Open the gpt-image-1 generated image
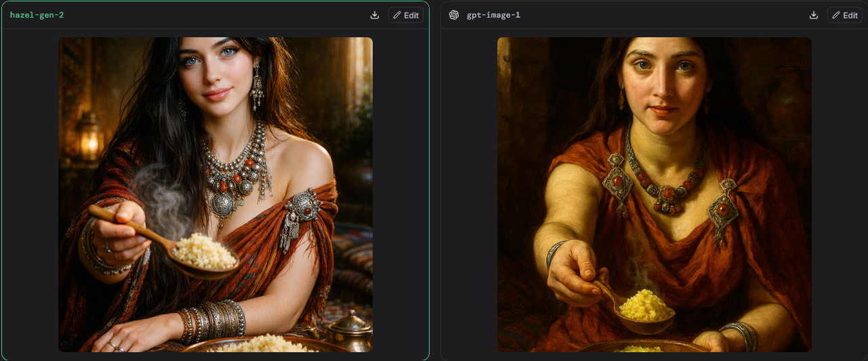This screenshot has height=361, width=868. [655, 194]
